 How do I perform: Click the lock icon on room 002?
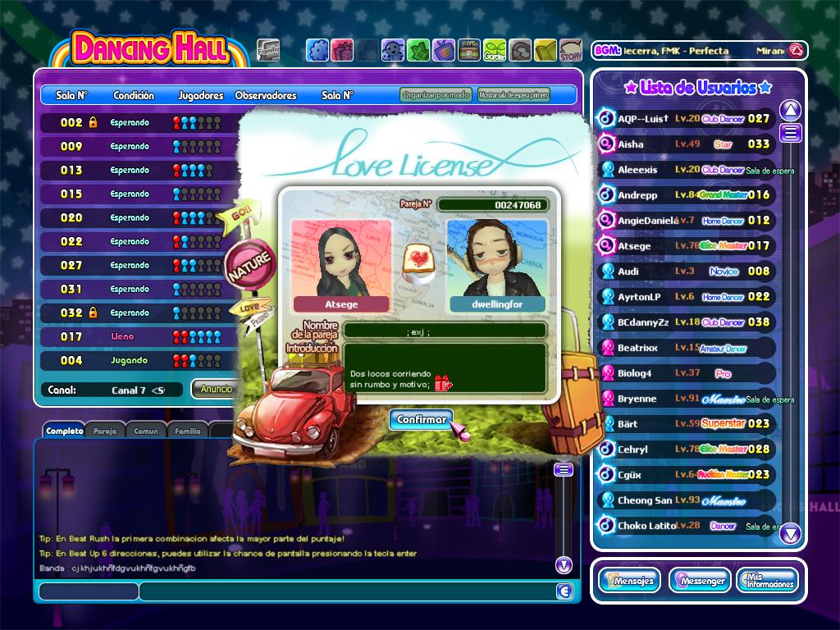pyautogui.click(x=93, y=122)
